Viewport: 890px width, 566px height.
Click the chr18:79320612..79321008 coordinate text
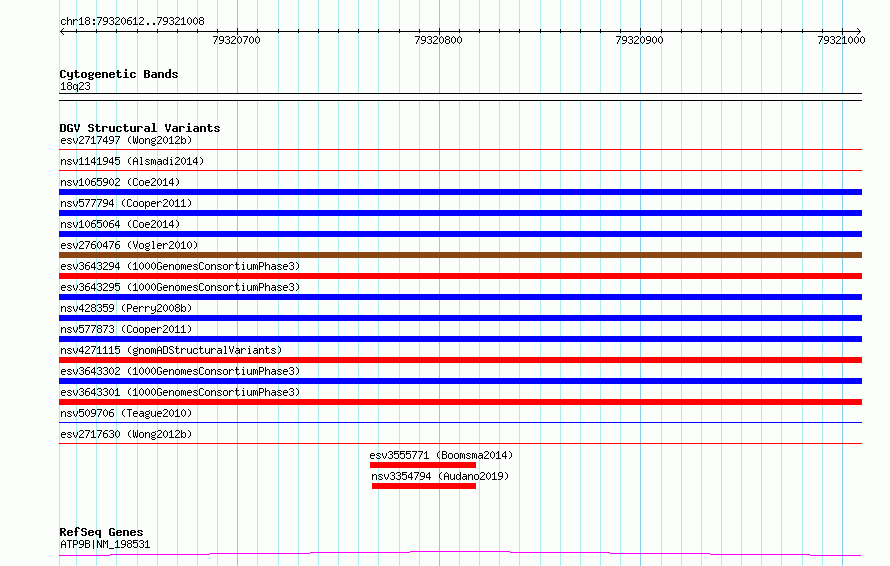pos(132,22)
